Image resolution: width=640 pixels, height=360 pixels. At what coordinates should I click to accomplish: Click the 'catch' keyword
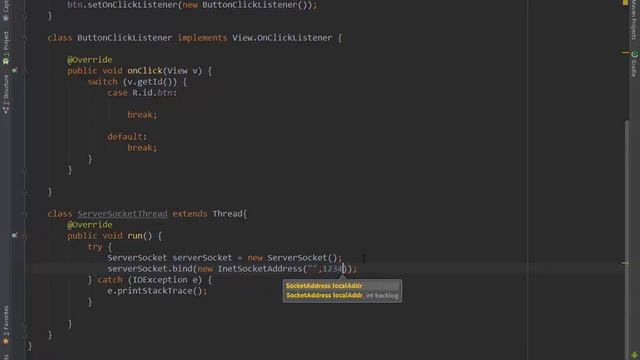click(110, 280)
